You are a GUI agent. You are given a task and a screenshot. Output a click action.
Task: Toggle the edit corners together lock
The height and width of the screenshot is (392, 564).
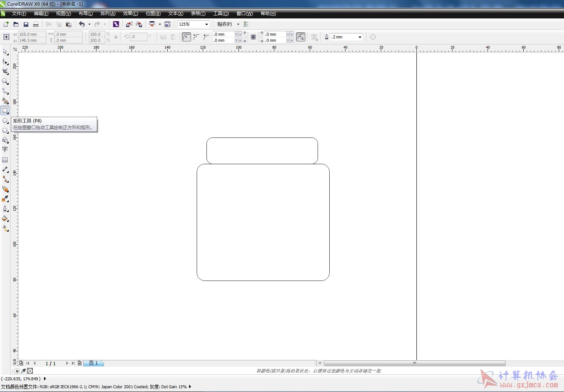(x=253, y=37)
